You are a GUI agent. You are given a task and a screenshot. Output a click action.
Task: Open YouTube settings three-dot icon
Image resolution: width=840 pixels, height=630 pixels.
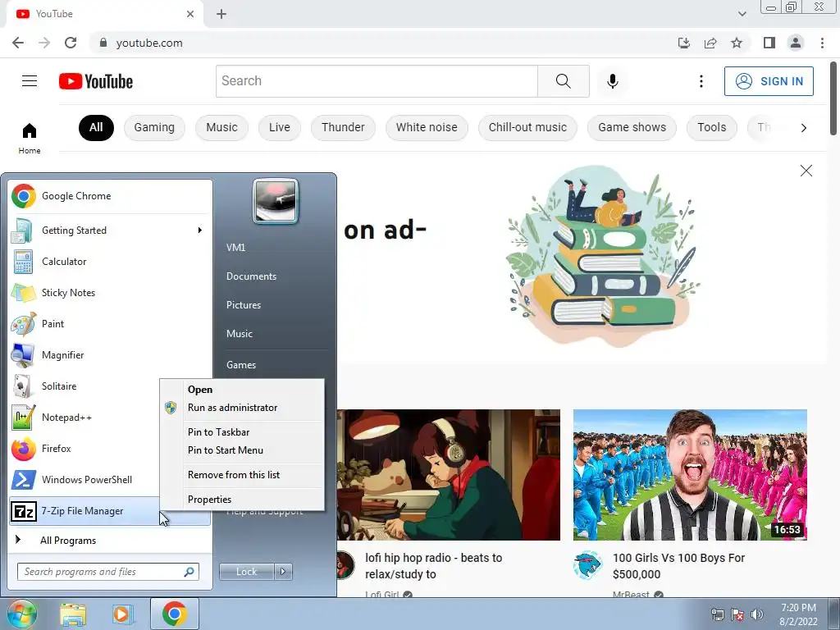pos(701,81)
